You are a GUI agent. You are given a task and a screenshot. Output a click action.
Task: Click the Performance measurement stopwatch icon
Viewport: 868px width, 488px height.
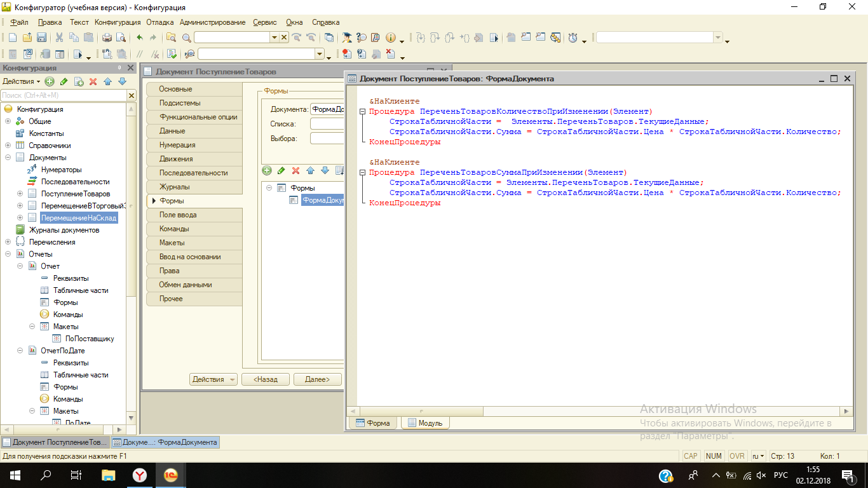point(573,37)
